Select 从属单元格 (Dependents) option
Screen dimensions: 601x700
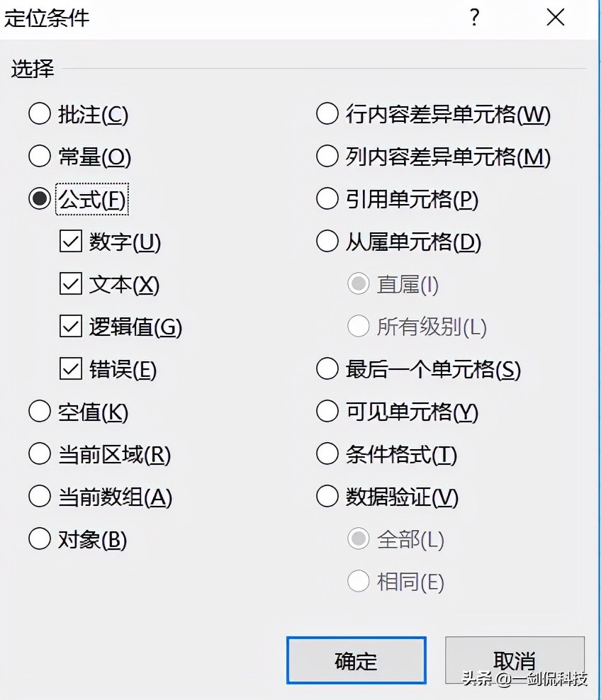click(327, 242)
